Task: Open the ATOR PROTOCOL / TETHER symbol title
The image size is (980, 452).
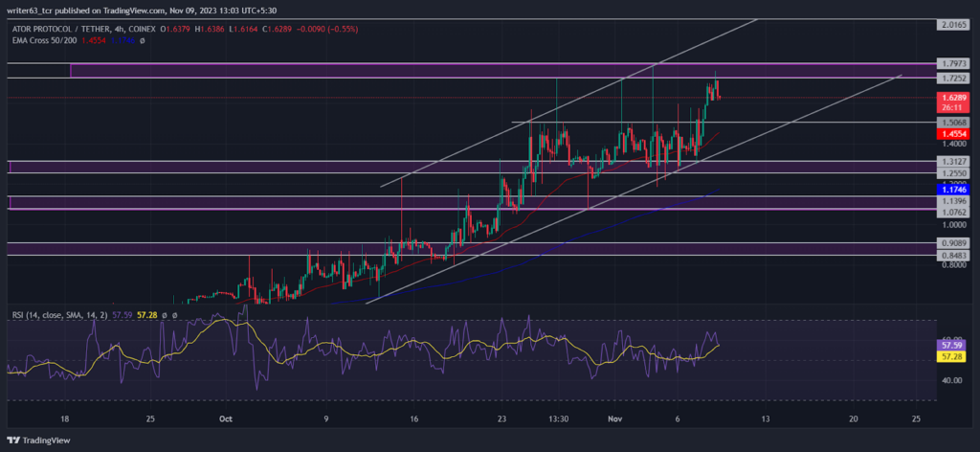Action: point(59,30)
